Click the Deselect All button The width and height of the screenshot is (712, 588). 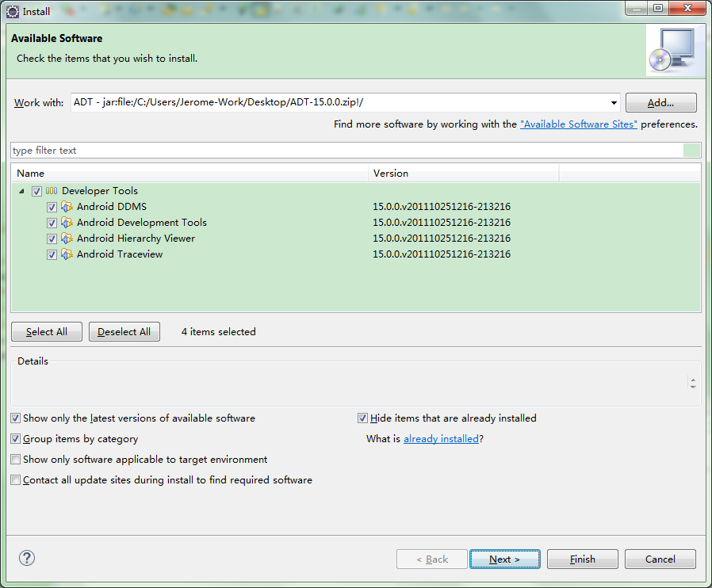tap(124, 332)
